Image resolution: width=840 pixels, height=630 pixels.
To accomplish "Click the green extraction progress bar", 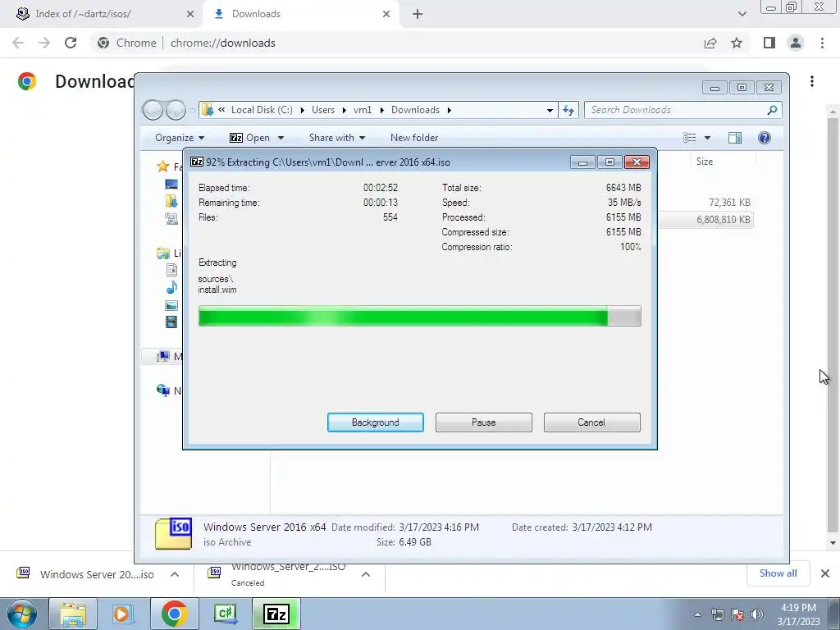I will coord(419,316).
